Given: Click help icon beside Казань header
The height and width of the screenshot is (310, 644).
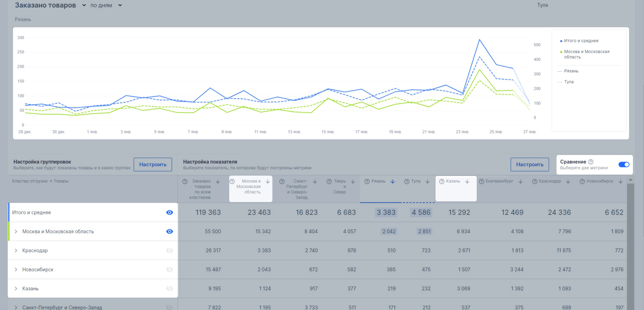Looking at the screenshot, I should coord(442,181).
